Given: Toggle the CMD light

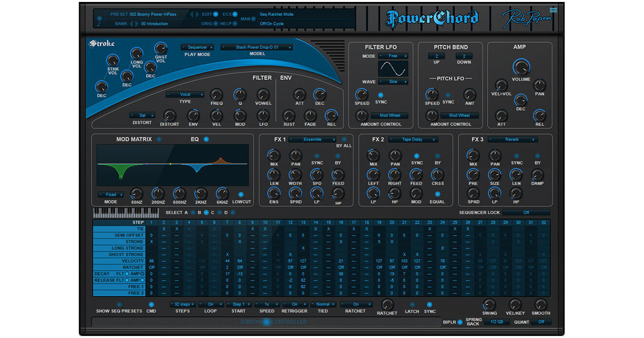Looking at the screenshot, I should click(x=151, y=304).
